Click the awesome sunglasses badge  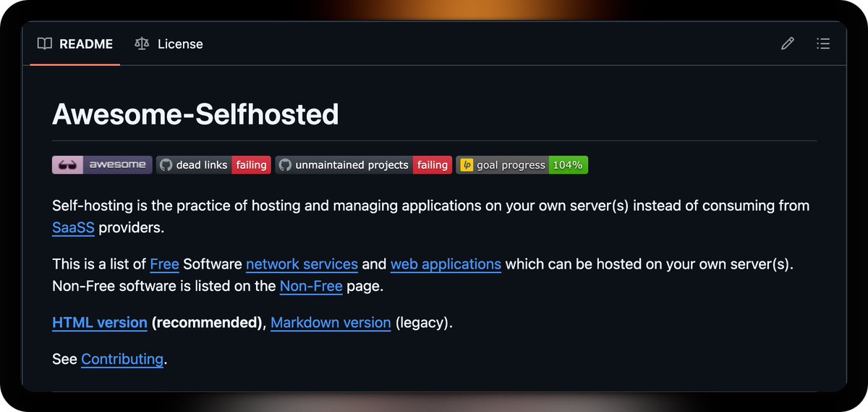[102, 165]
